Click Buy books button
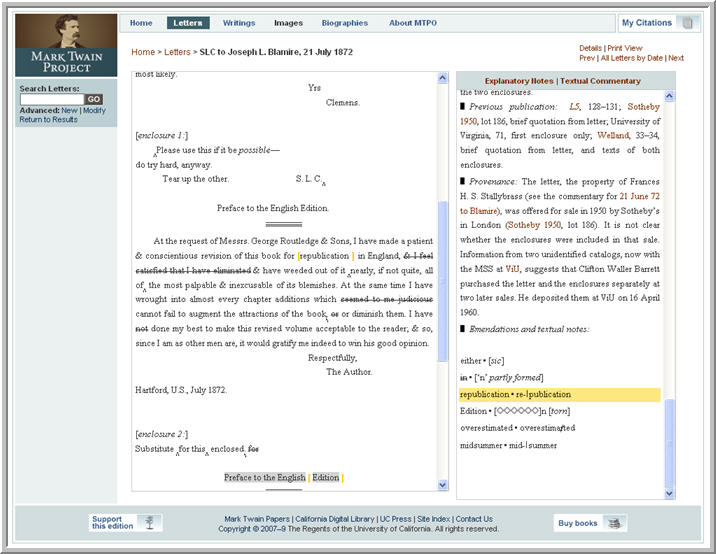 [590, 523]
